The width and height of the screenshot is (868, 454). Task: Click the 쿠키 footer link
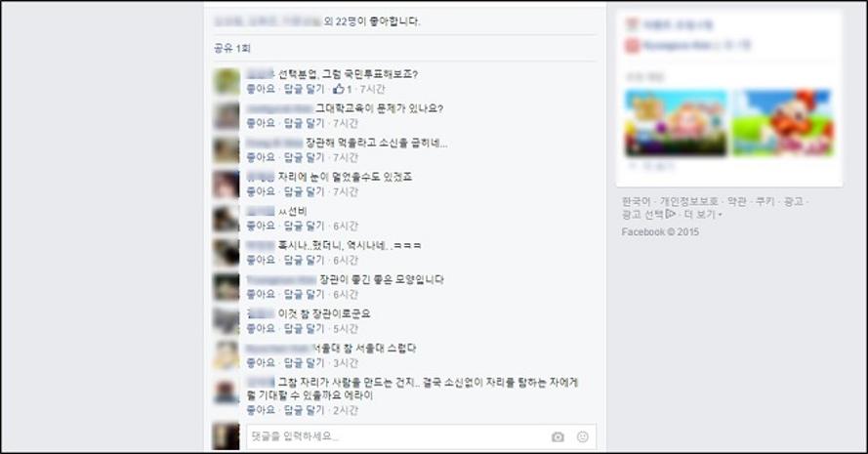pos(765,201)
